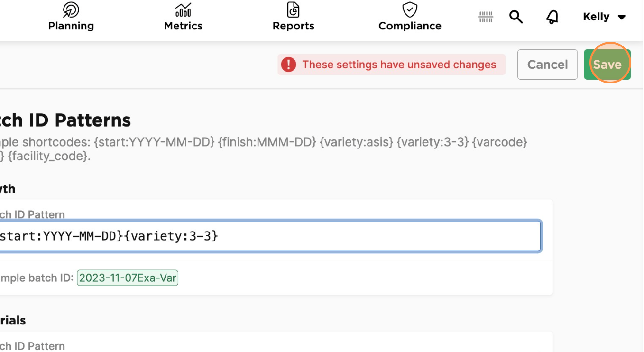Show notifications via the bell icon

pos(552,17)
